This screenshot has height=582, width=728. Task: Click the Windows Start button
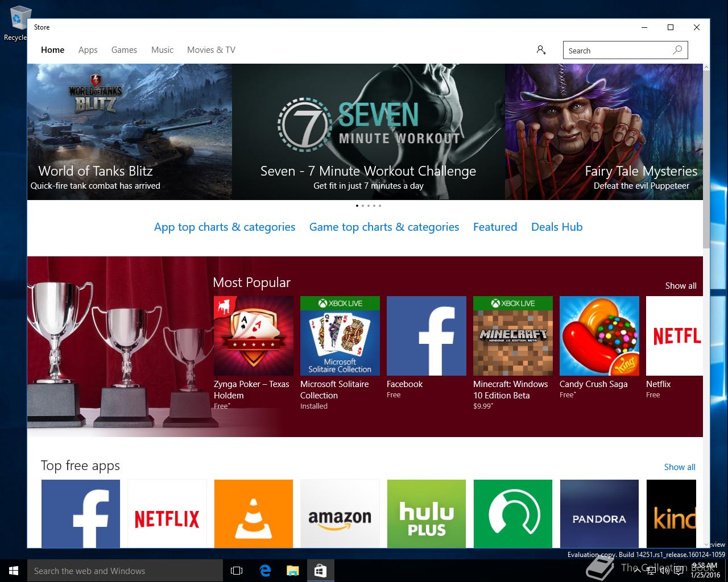pos(14,571)
